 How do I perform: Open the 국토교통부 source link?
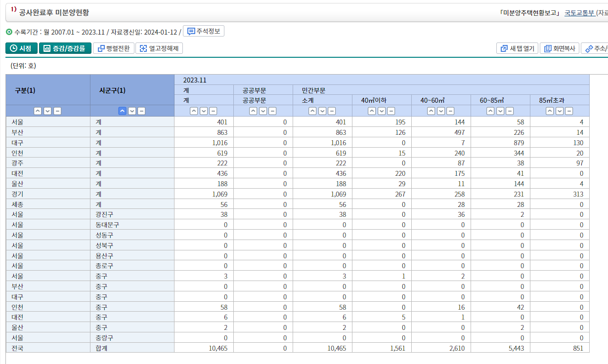579,13
